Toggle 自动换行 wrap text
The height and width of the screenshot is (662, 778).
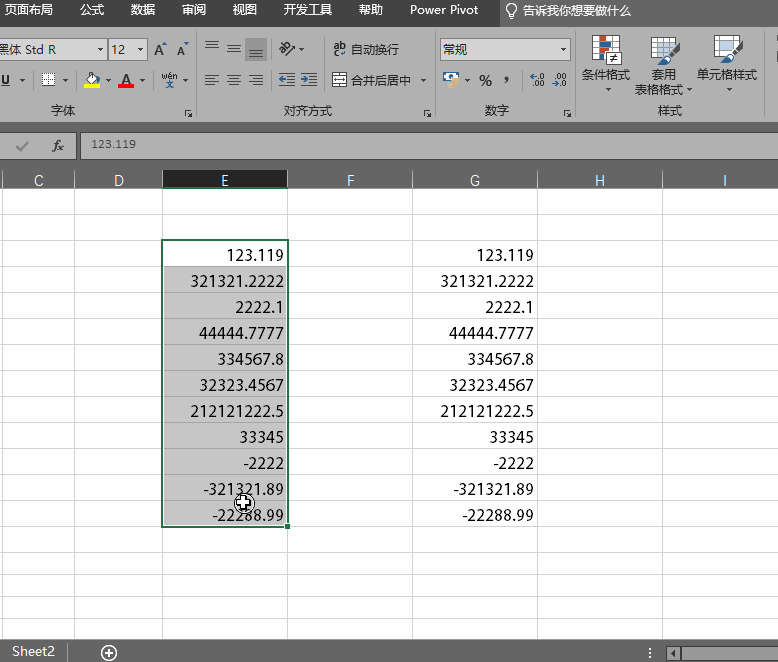(366, 49)
